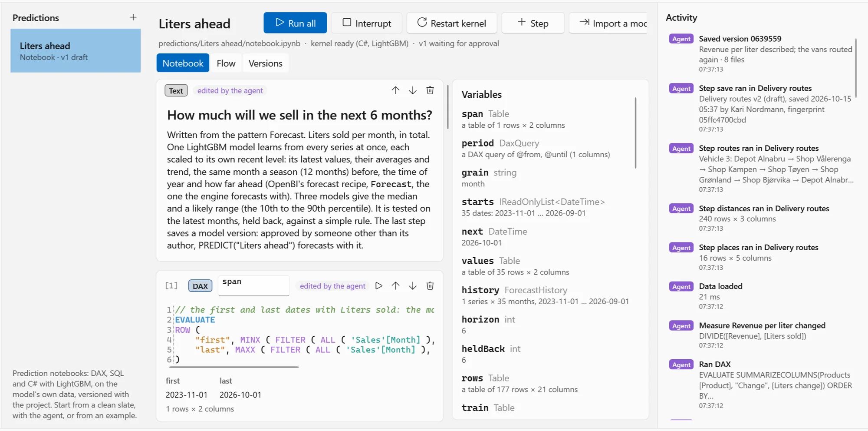Move the span DAX cell down
The width and height of the screenshot is (868, 431).
pyautogui.click(x=413, y=286)
